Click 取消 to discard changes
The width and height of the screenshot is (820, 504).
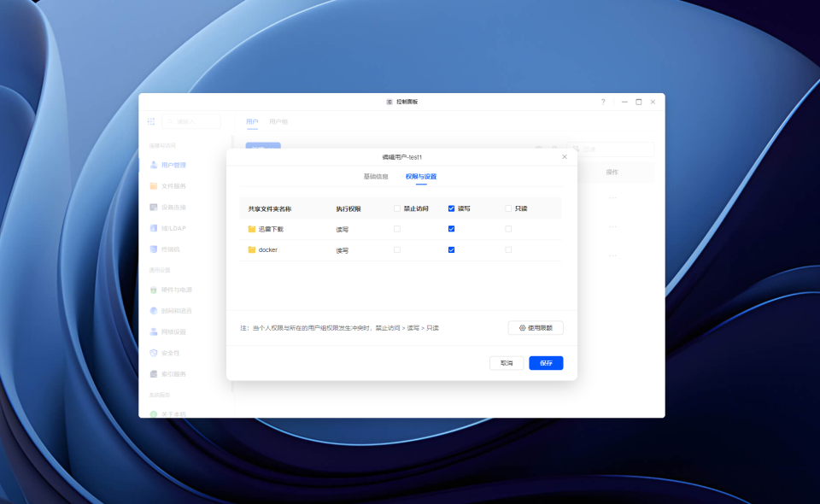(507, 363)
